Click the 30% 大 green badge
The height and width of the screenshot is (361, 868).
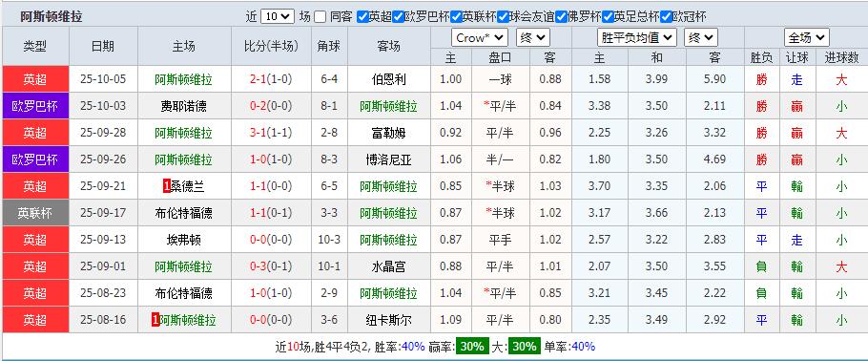point(525,347)
